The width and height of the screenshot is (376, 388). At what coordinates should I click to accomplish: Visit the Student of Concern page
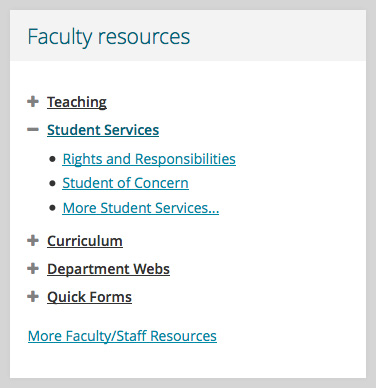point(125,183)
